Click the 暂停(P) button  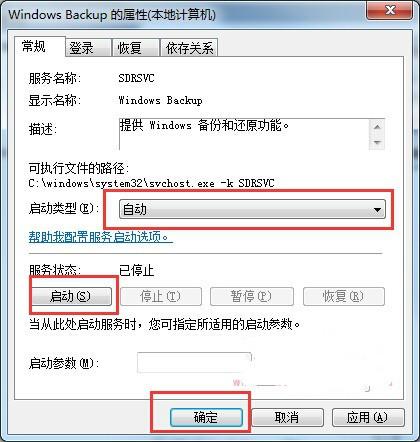click(252, 296)
